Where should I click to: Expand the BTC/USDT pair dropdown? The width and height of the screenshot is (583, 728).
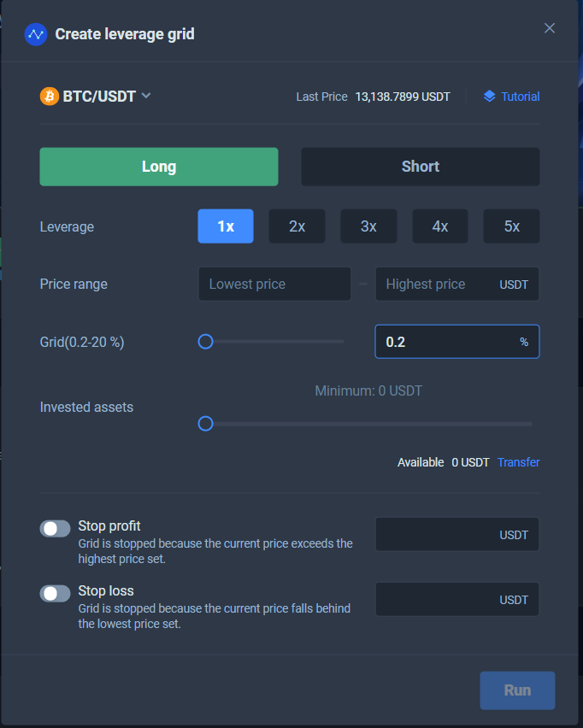146,96
